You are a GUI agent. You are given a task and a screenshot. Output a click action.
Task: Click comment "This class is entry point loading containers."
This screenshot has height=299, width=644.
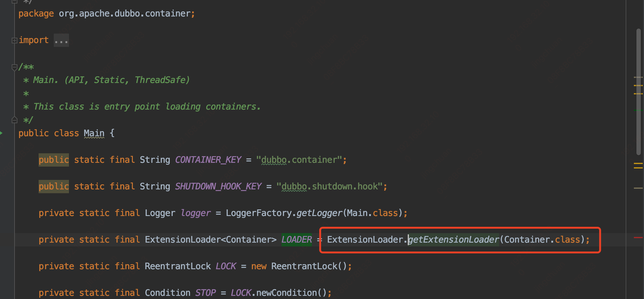click(x=147, y=106)
